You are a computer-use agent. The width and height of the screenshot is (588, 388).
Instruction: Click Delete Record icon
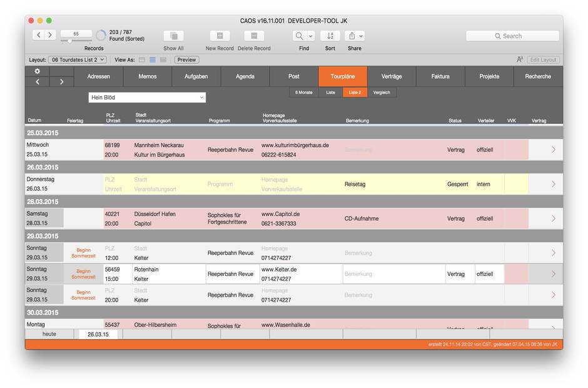click(254, 36)
